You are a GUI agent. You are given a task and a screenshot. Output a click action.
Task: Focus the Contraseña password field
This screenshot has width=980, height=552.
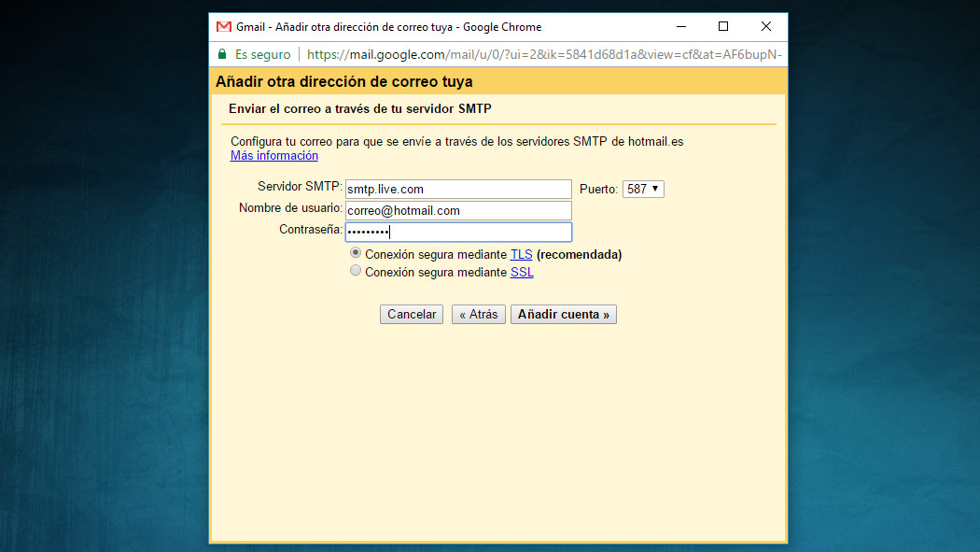(x=457, y=231)
